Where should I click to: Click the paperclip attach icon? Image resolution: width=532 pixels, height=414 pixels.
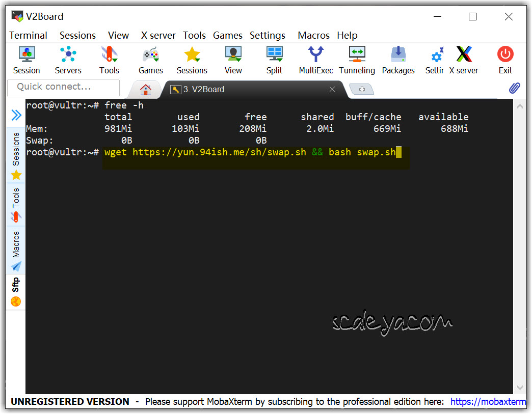tap(514, 88)
